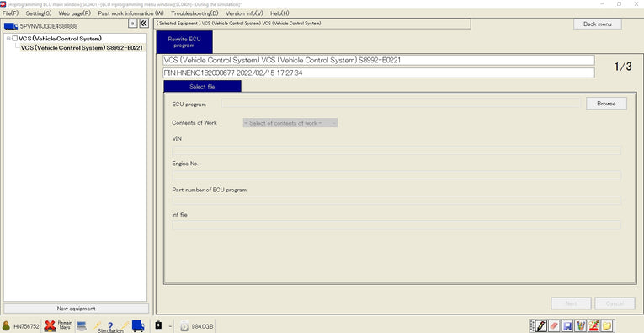Click the 'Engine No.' label

(185, 164)
